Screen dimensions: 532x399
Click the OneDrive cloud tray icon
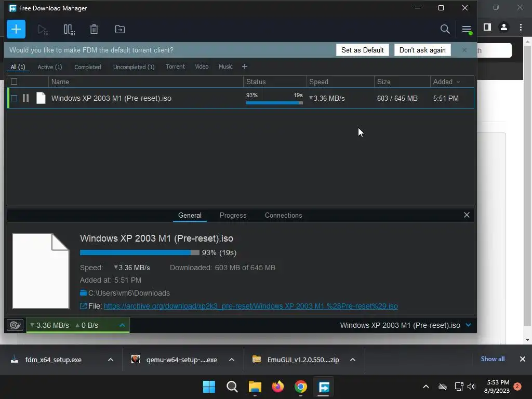443,387
